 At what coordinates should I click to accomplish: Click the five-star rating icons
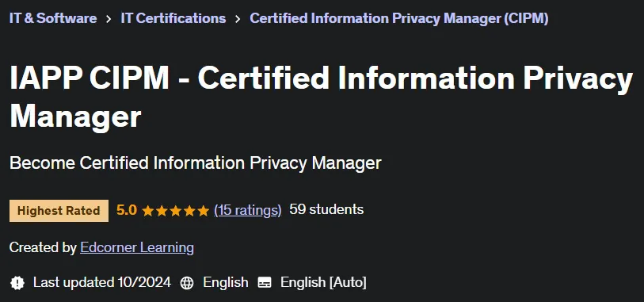[175, 211]
